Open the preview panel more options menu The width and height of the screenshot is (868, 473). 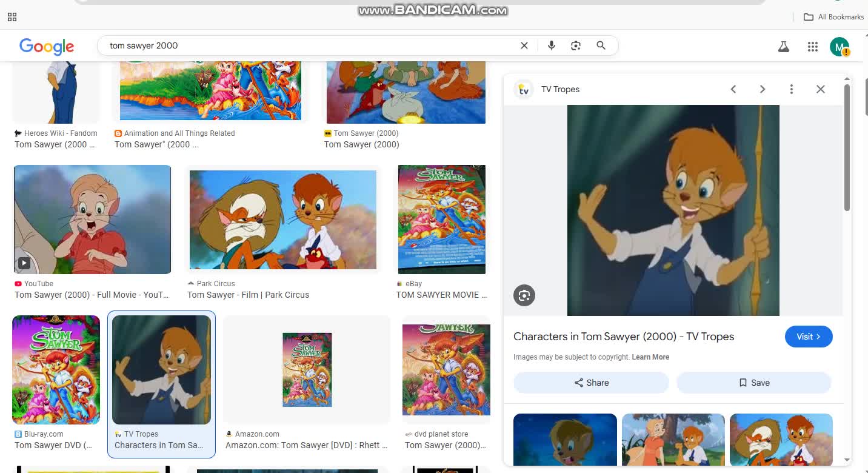pos(791,89)
